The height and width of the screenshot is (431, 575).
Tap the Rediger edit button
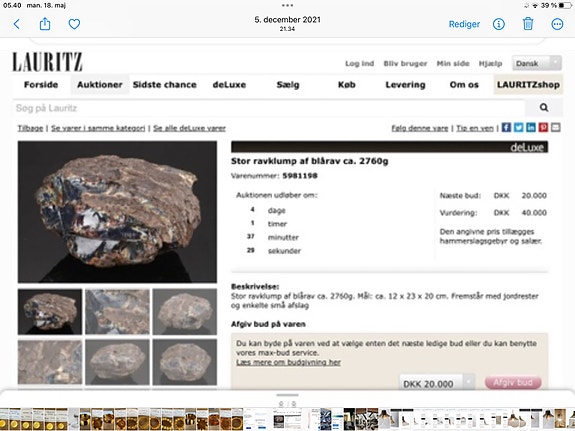464,24
